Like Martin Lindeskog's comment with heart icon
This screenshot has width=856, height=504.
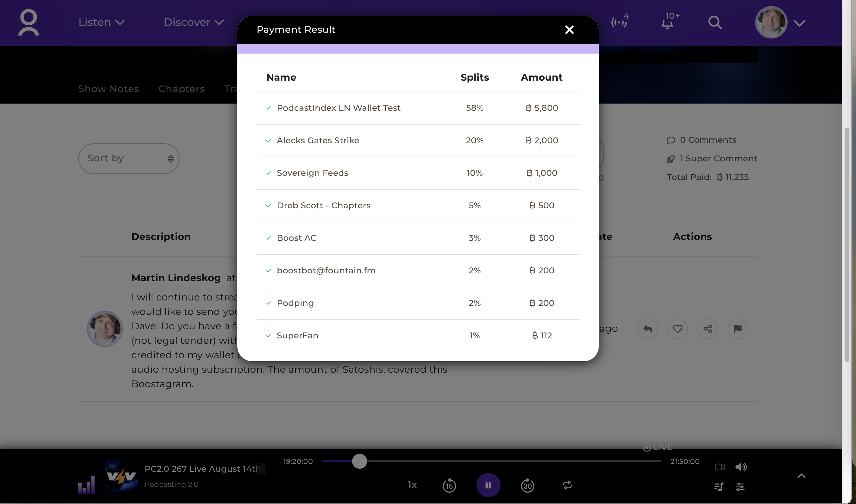678,329
